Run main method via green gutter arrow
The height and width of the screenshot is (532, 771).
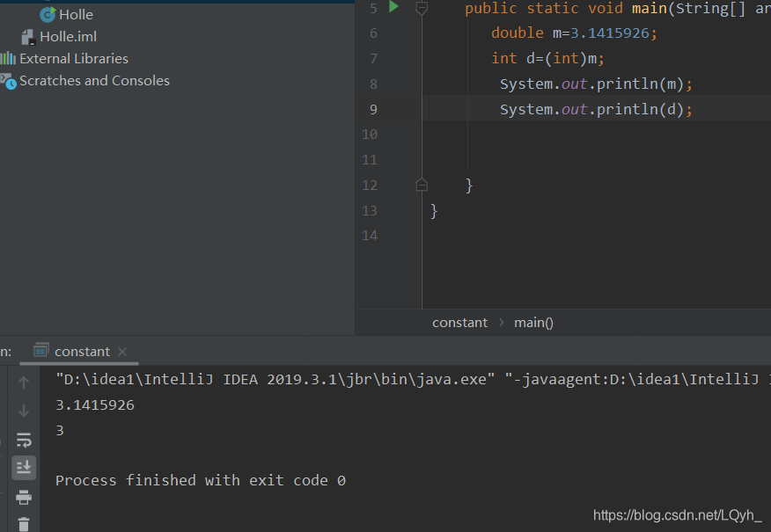[393, 7]
